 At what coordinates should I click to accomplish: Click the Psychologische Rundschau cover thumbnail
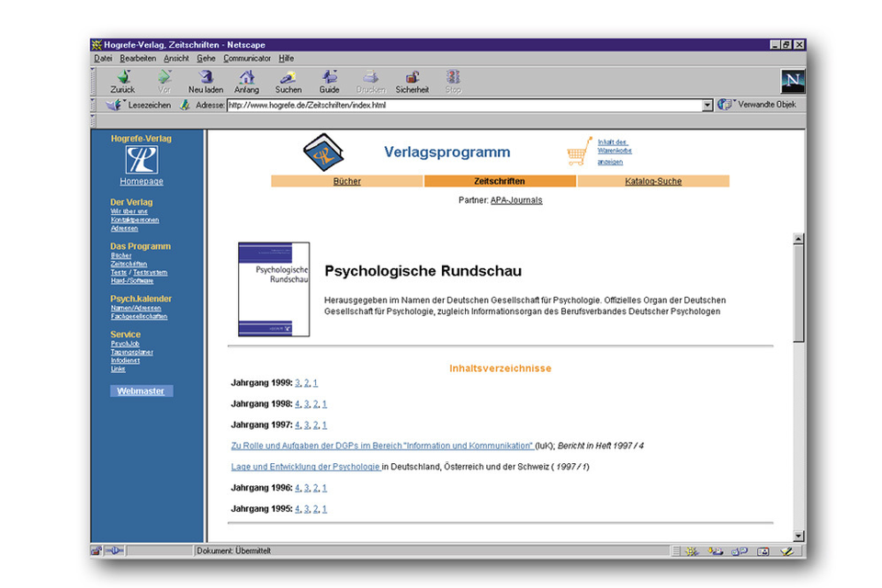point(274,288)
